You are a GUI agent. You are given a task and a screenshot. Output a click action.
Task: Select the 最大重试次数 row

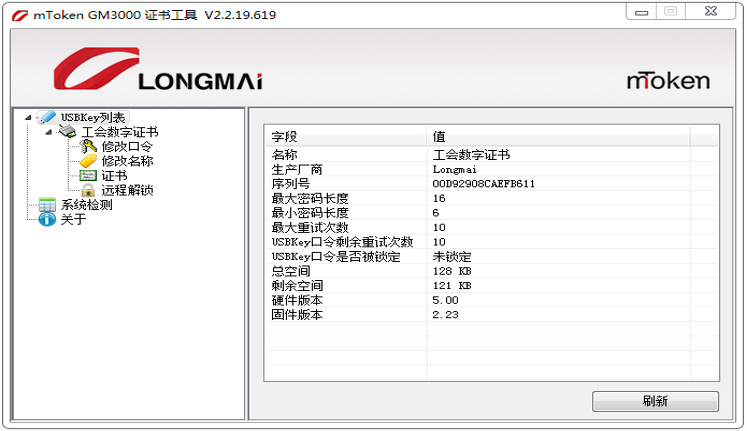point(491,227)
